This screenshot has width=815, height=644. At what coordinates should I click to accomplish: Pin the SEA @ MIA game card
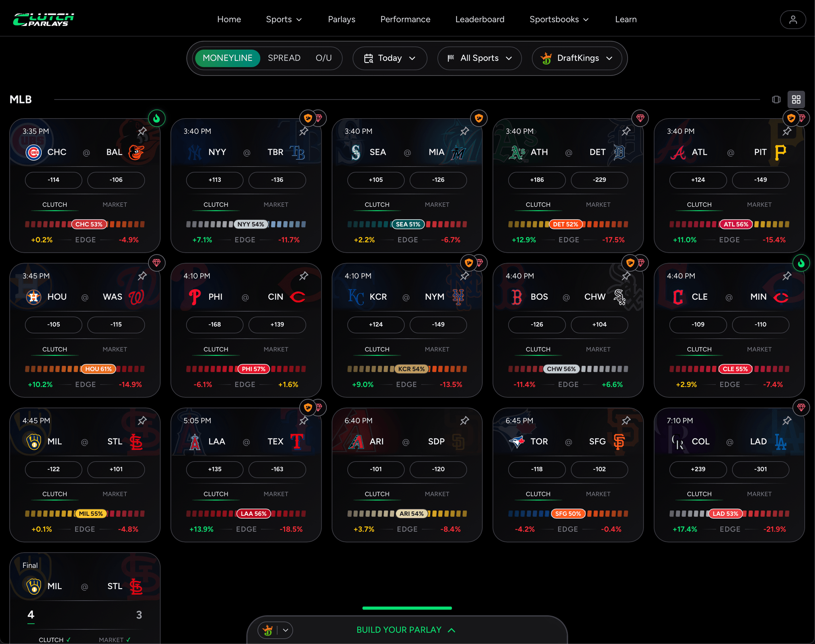point(464,131)
